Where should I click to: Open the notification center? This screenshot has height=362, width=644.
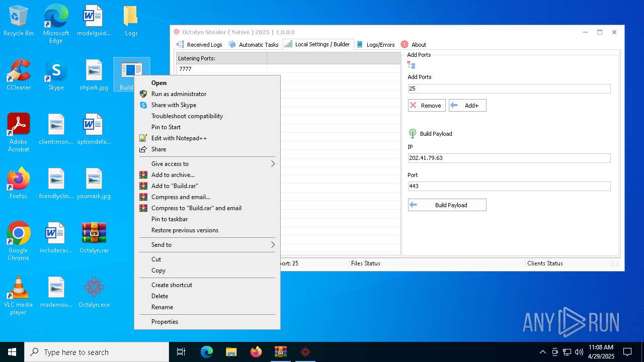pos(627,352)
